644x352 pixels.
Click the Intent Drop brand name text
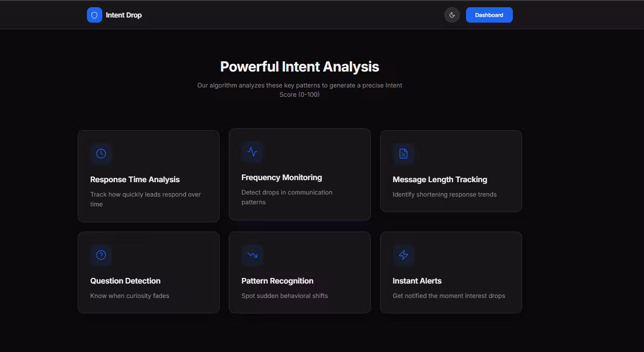tap(123, 15)
